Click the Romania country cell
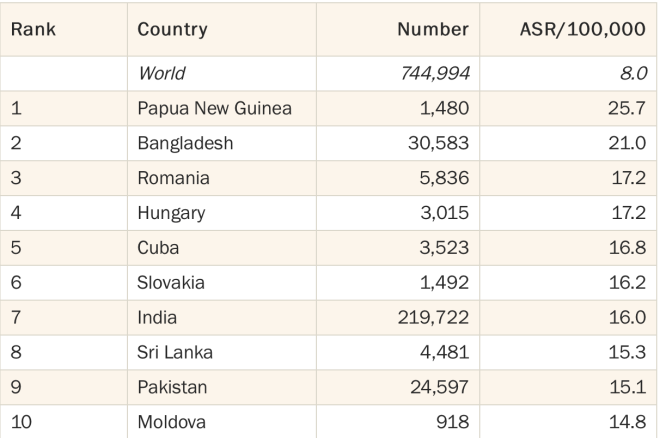 point(173,178)
